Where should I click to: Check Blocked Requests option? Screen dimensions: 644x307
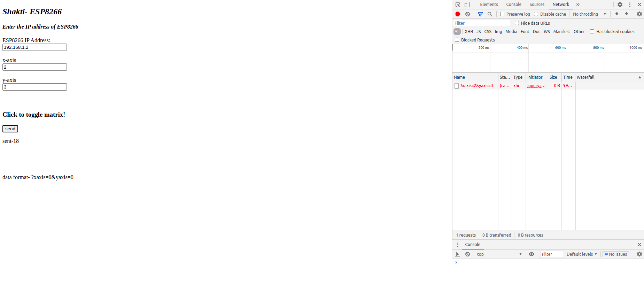(457, 40)
